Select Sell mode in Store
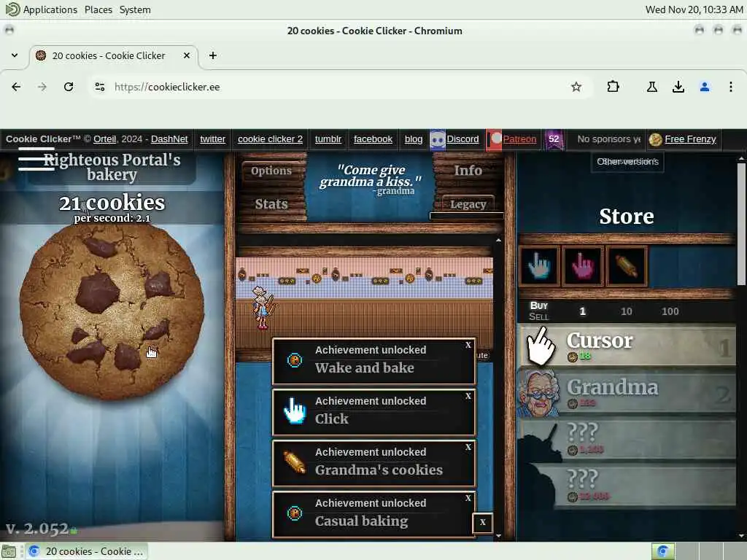The width and height of the screenshot is (747, 560). tap(538, 316)
